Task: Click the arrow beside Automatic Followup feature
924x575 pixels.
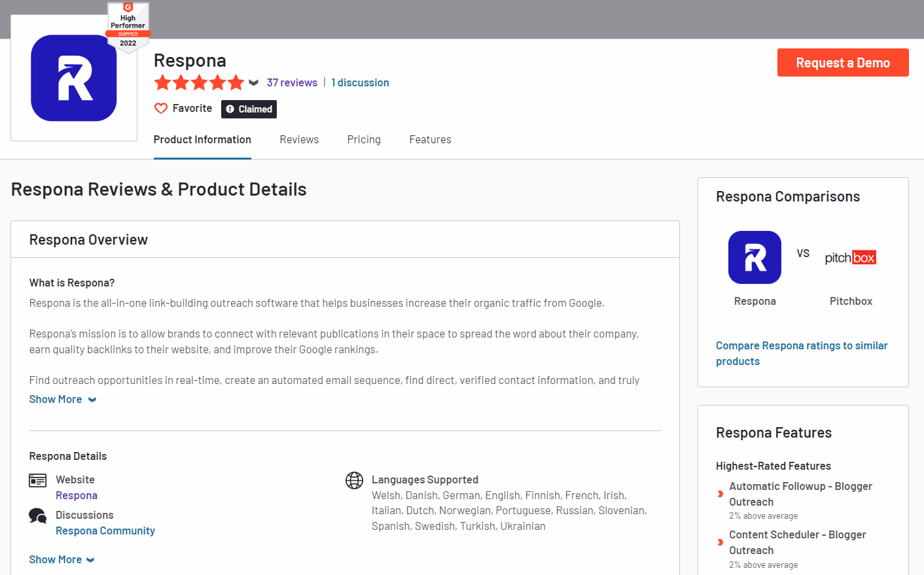Action: click(720, 494)
